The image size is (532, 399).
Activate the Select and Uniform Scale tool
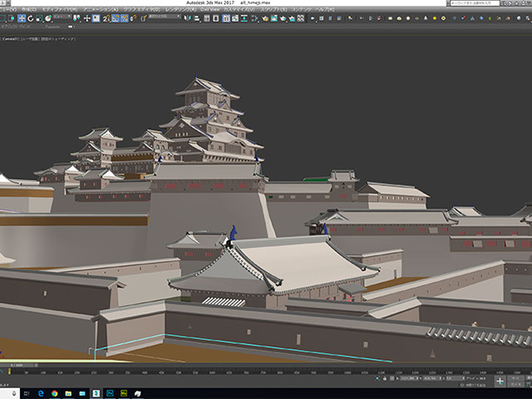38,18
